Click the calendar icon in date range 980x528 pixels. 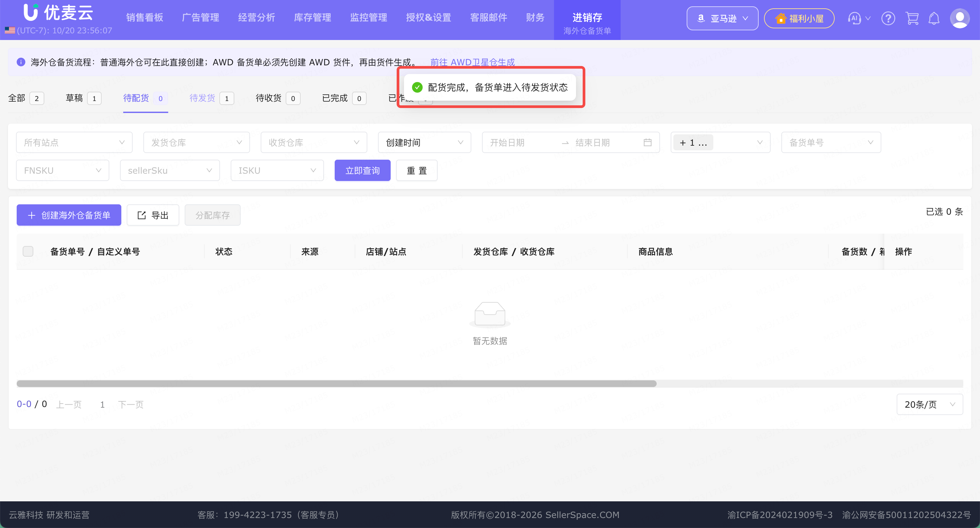click(x=647, y=142)
